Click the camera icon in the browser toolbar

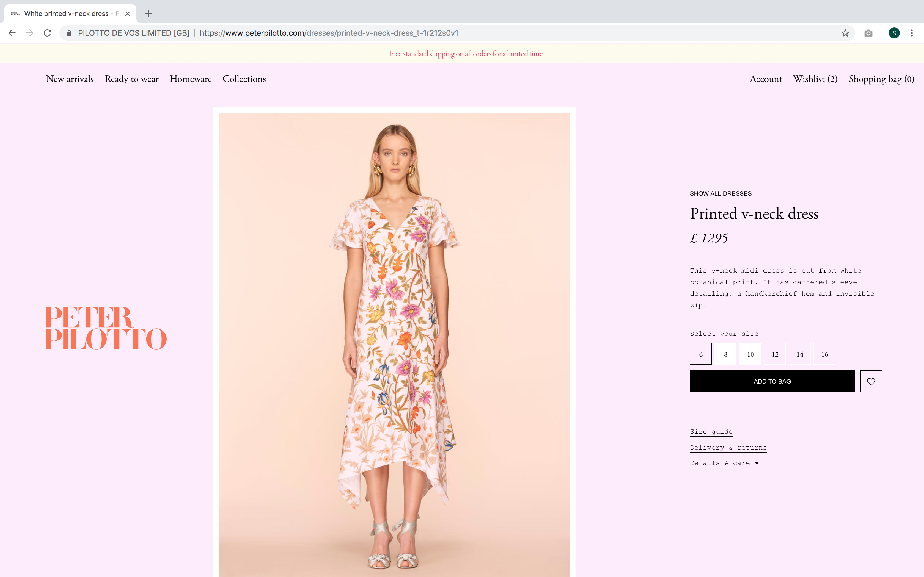868,33
